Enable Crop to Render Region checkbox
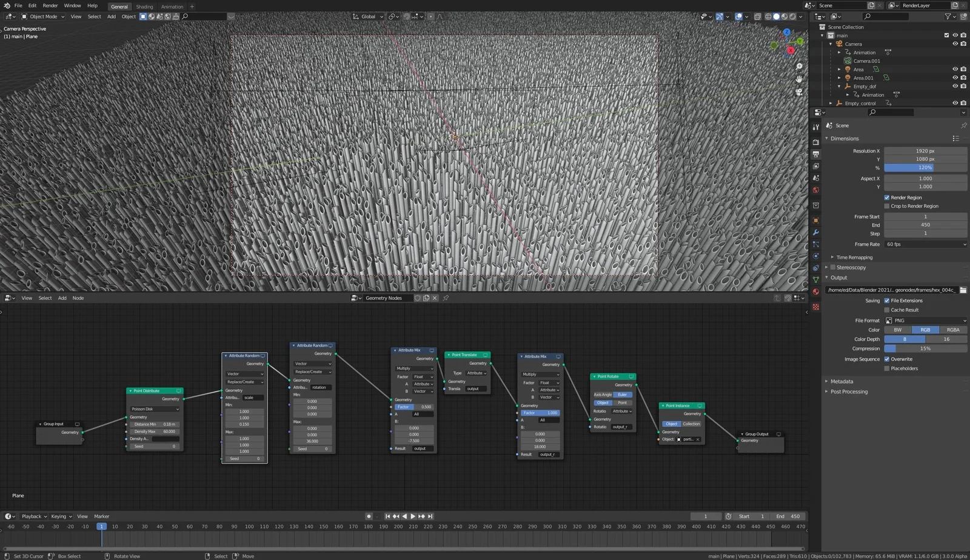Screen dimensions: 970x560 point(887,206)
